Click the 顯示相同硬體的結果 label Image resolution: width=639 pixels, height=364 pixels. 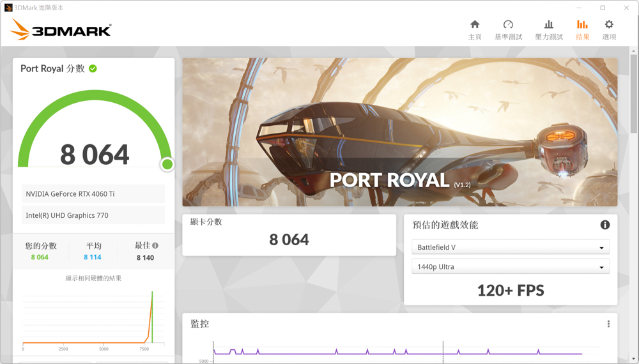click(x=93, y=278)
